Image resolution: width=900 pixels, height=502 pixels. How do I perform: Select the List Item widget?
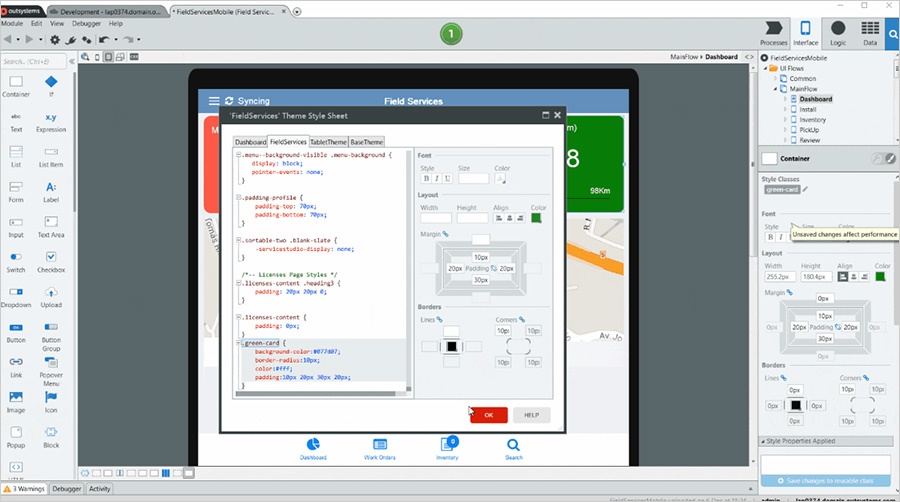click(x=51, y=156)
